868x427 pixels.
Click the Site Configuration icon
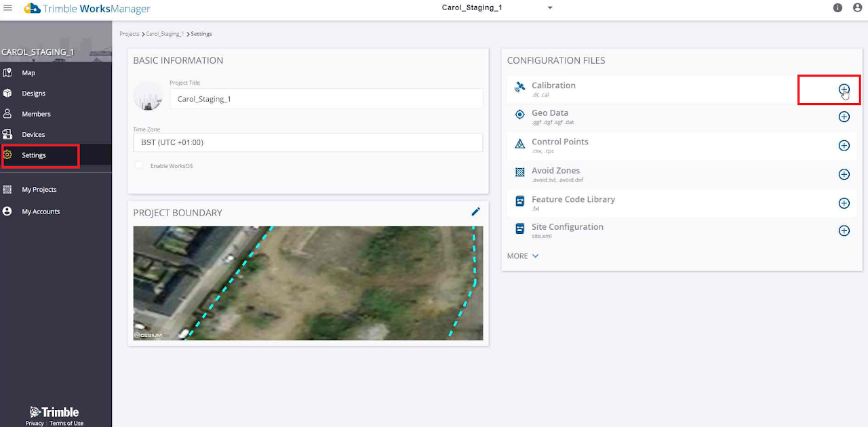(x=520, y=228)
